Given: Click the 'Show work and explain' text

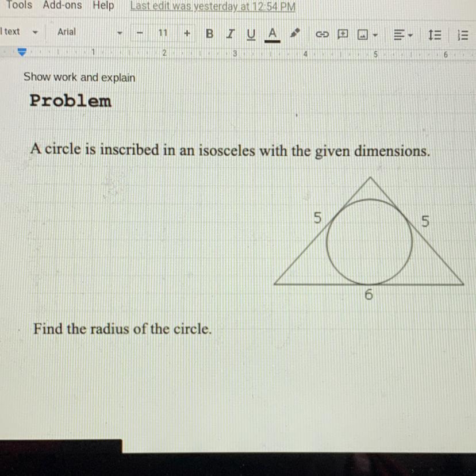Looking at the screenshot, I should coord(79,78).
